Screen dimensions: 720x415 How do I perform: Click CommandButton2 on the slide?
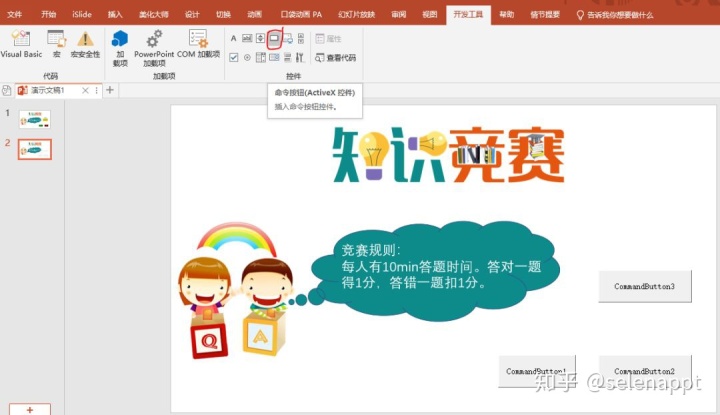coord(645,371)
